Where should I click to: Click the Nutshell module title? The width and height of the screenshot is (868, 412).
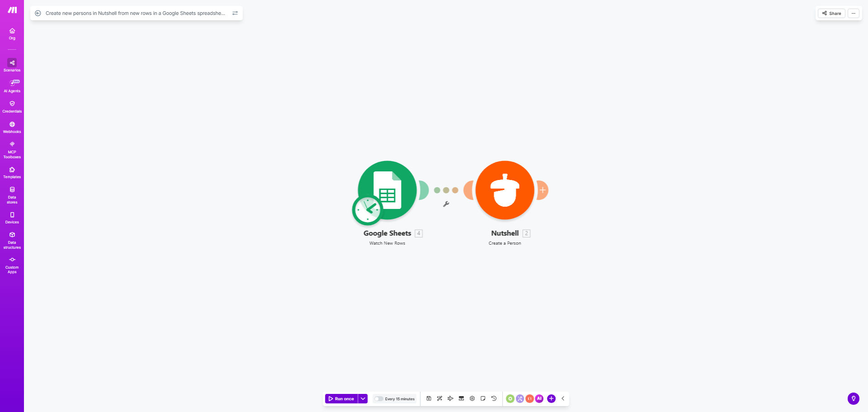(x=505, y=233)
